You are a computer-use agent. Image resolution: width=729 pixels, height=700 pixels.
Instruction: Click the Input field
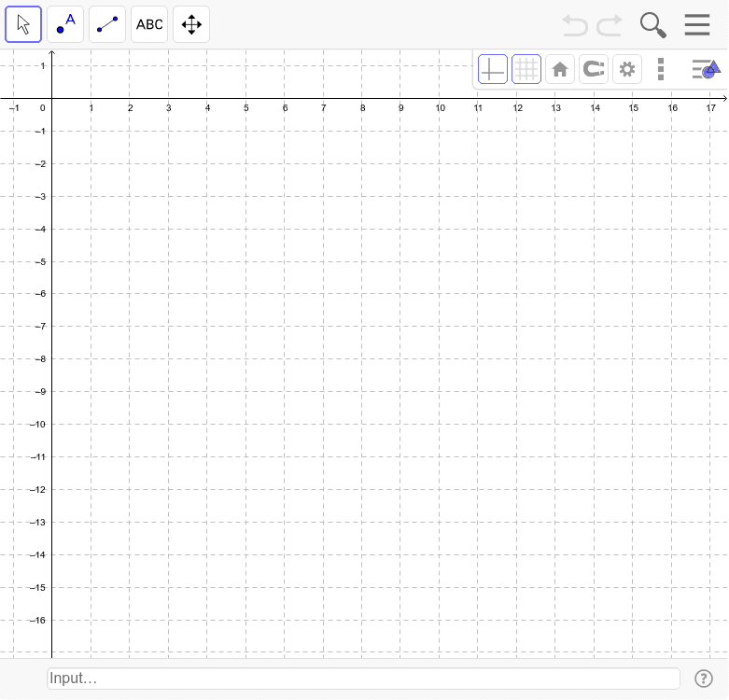(364, 679)
